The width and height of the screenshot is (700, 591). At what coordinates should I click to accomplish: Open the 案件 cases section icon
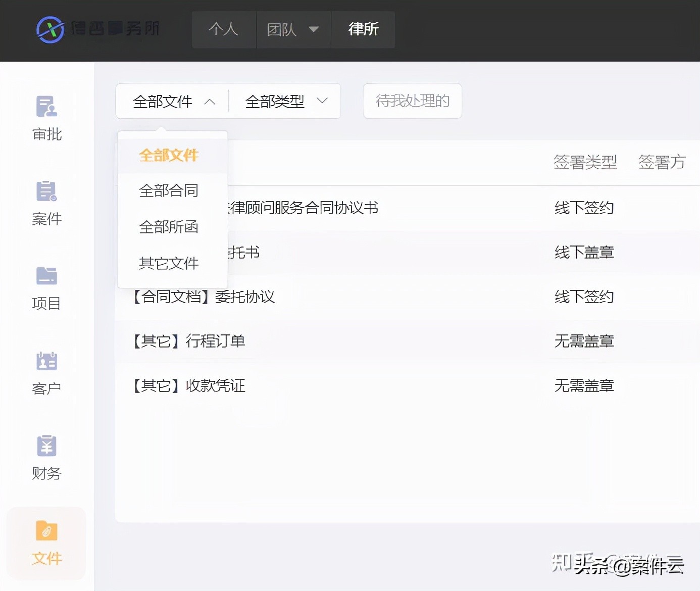point(46,191)
